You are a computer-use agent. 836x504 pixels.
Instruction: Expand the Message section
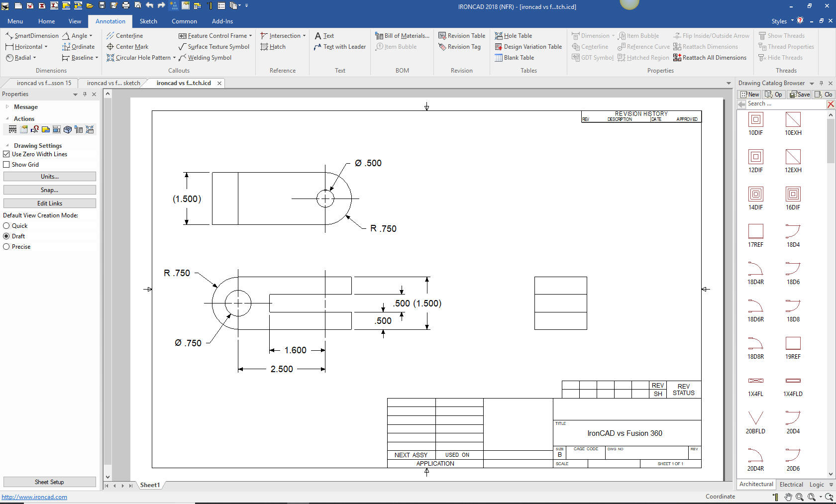tap(7, 107)
